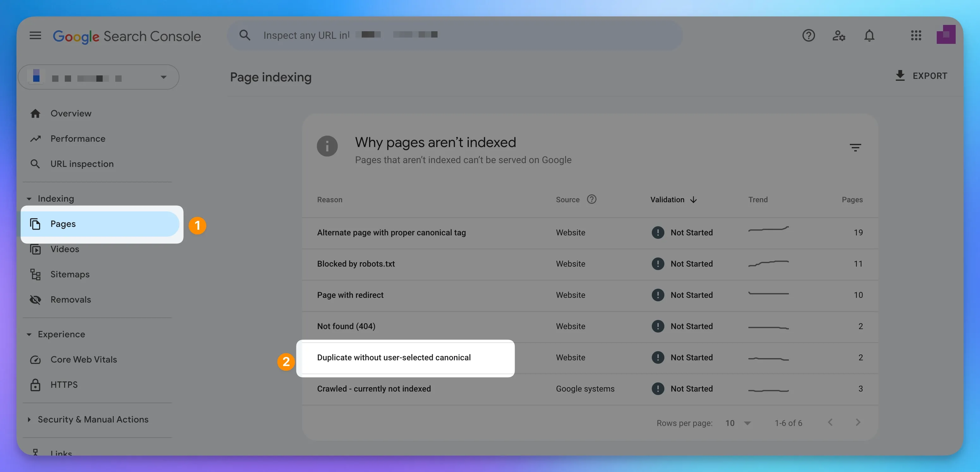Open the HTTPS report
This screenshot has width=980, height=472.
pos(64,384)
